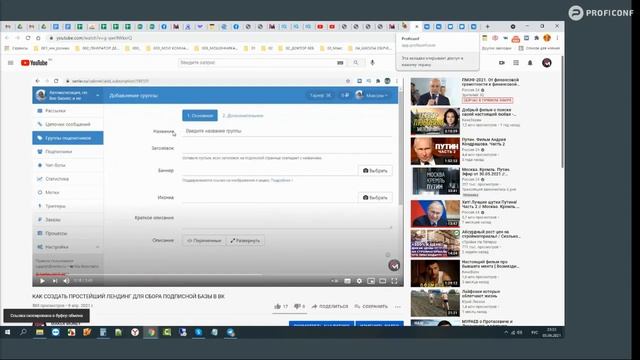Switch player to theater mode
The width and height of the screenshot is (640, 360).
tap(383, 281)
